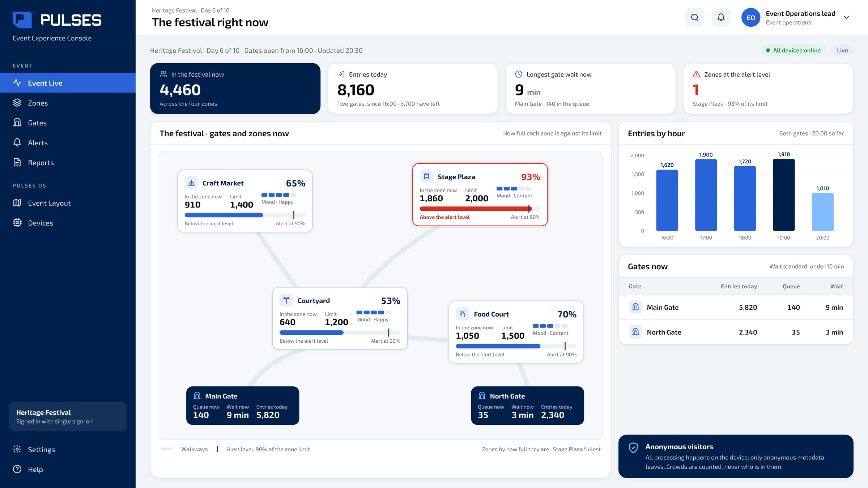868x488 pixels.
Task: Click the Stage Plaza stage icon
Action: 426,176
